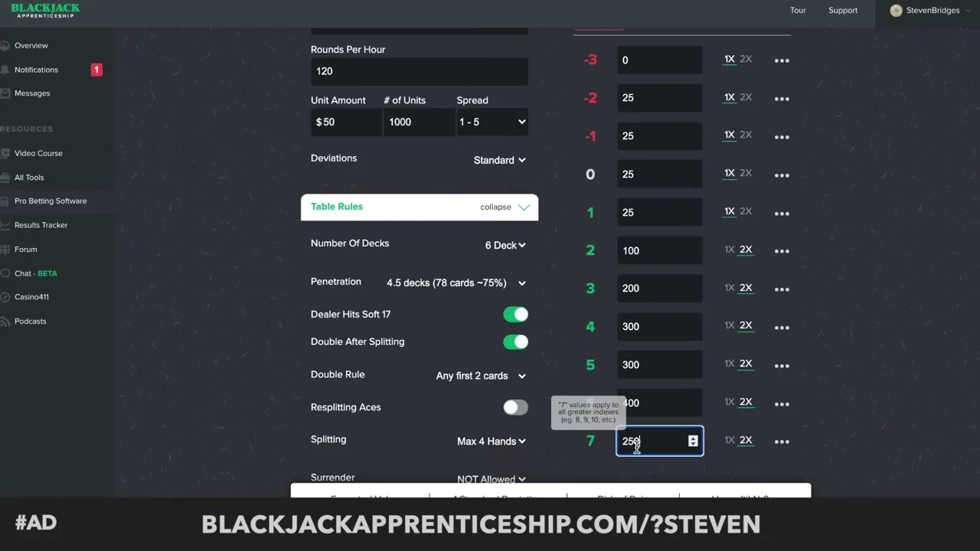Open more options for count 7 row
Viewport: 980px width, 551px height.
[x=782, y=442]
